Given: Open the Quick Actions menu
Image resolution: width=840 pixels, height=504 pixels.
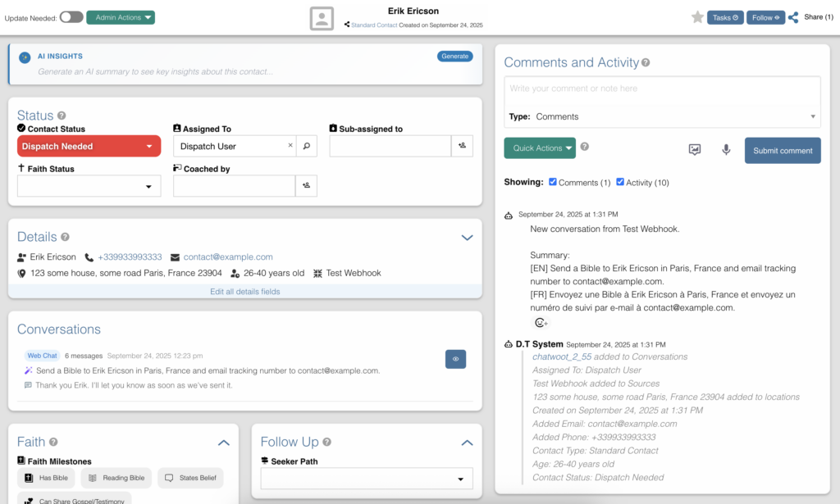Looking at the screenshot, I should click(541, 148).
